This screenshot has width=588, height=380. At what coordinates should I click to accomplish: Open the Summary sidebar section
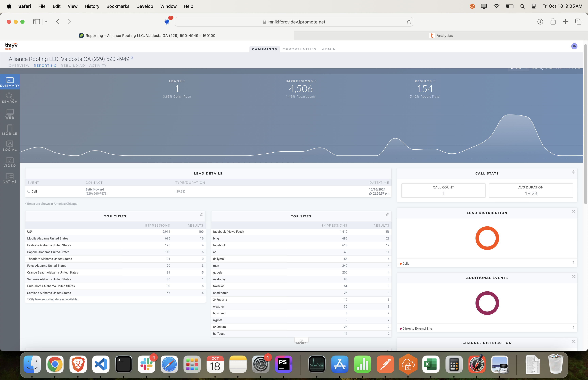10,82
